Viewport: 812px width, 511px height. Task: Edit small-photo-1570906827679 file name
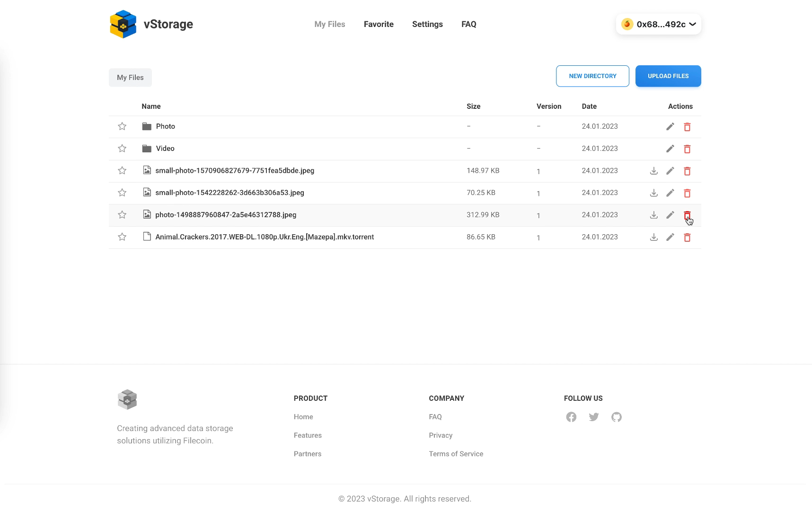coord(670,171)
